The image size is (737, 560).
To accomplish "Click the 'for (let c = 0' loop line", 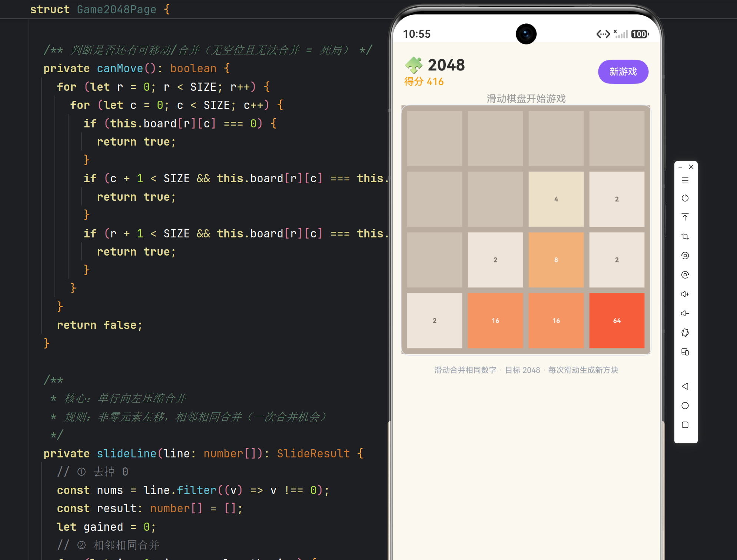I will [177, 105].
